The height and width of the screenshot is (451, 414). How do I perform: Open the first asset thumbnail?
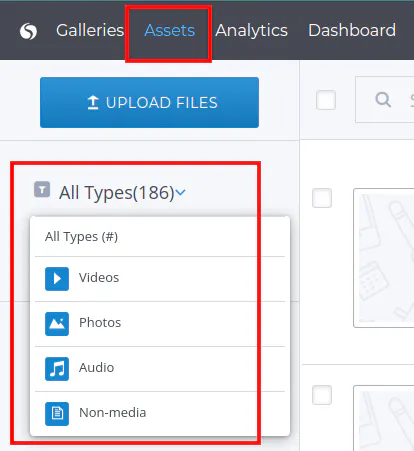(x=384, y=258)
